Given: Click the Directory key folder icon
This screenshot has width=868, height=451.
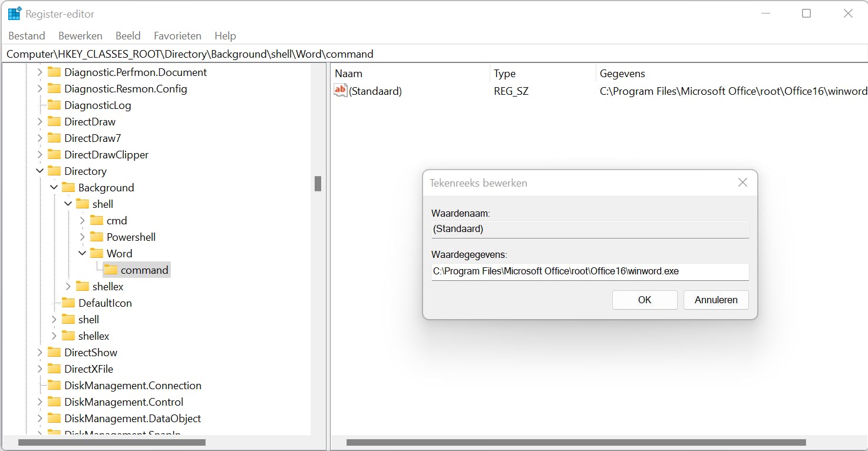Looking at the screenshot, I should click(54, 171).
